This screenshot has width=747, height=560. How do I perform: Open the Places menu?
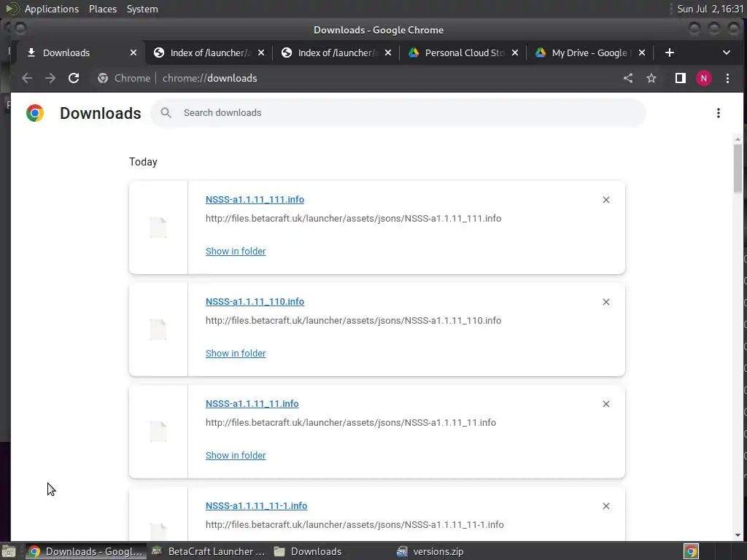[103, 9]
